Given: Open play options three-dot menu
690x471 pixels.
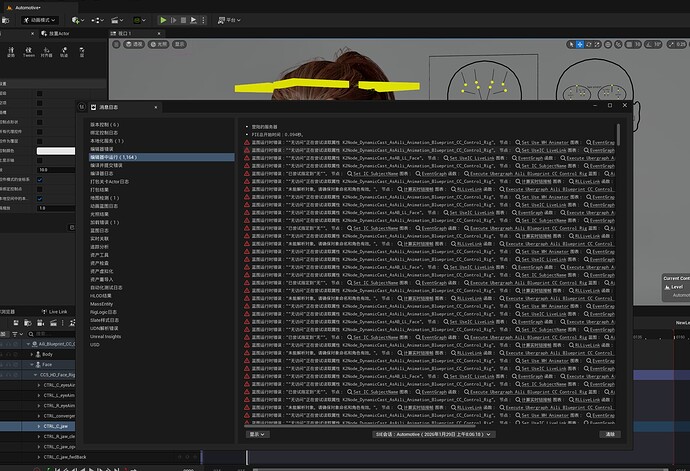Looking at the screenshot, I should pyautogui.click(x=203, y=20).
